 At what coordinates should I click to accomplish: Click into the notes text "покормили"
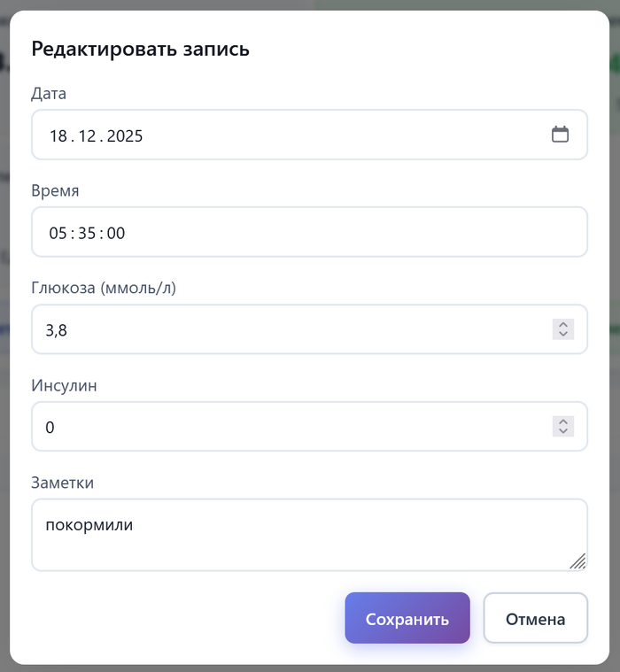(x=89, y=525)
